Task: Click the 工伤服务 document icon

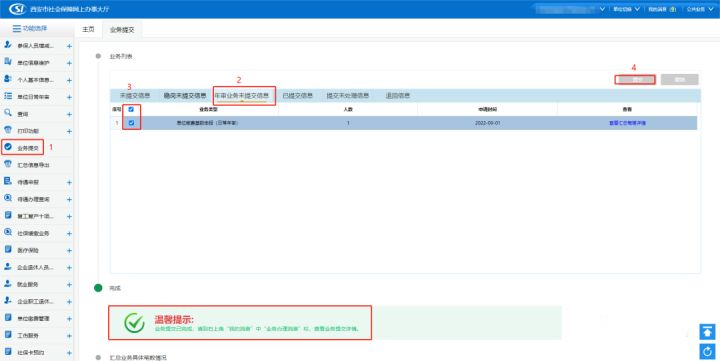Action: coord(8,334)
